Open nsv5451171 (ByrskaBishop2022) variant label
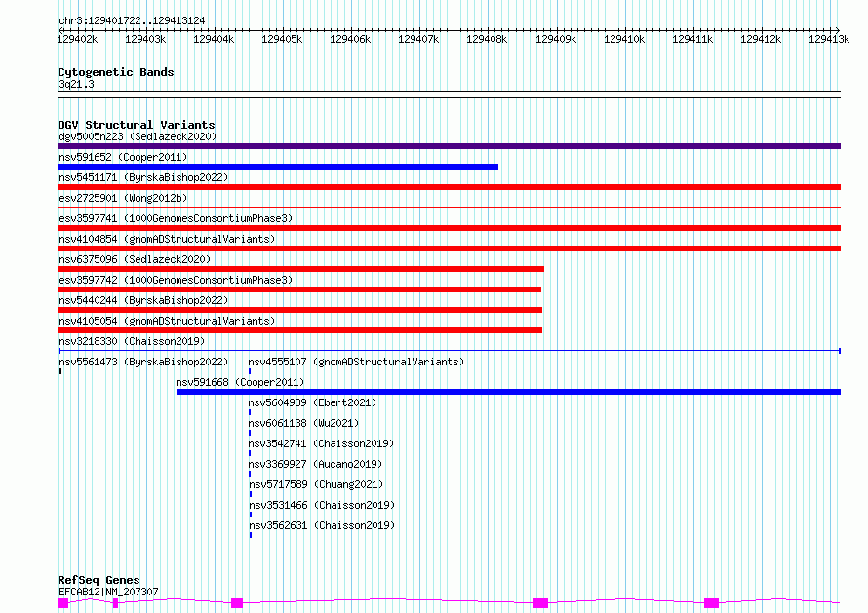 [x=143, y=177]
